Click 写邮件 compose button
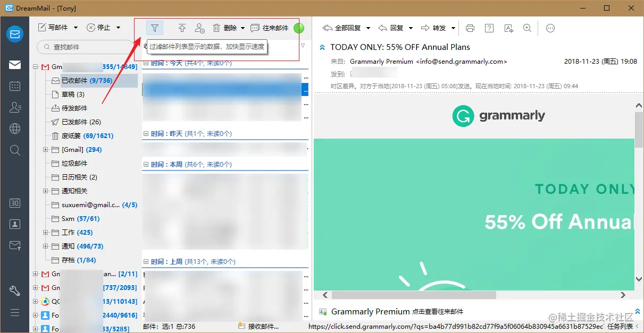 53,28
